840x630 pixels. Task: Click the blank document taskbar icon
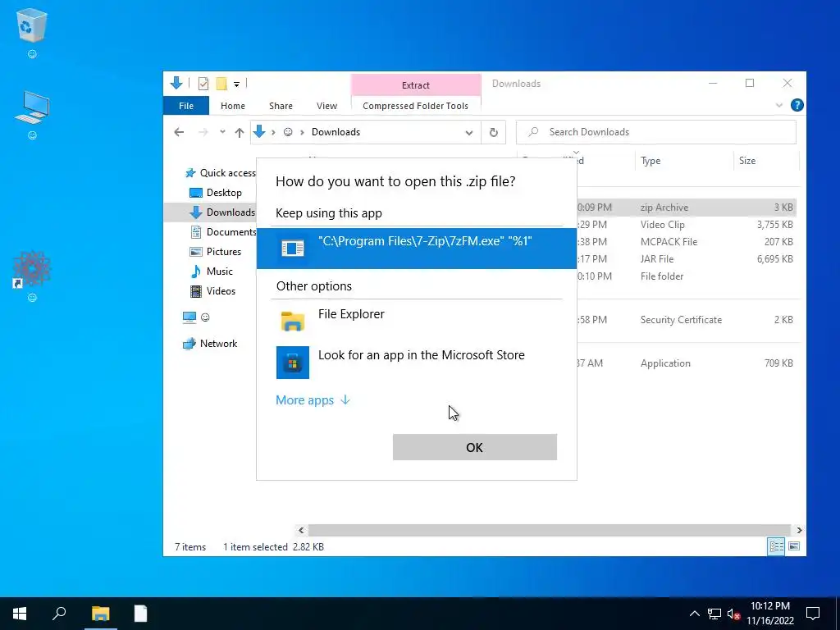pyautogui.click(x=141, y=614)
